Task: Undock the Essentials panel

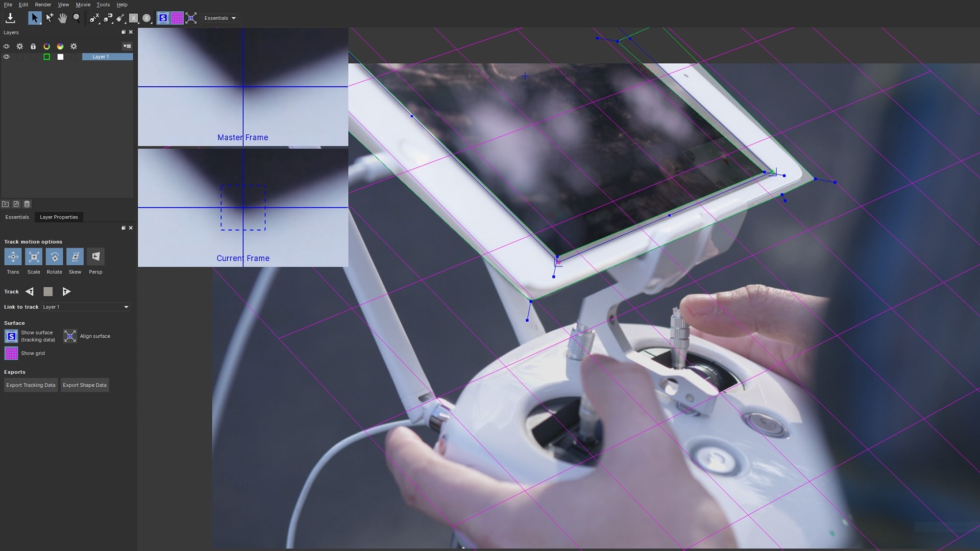Action: (x=124, y=228)
